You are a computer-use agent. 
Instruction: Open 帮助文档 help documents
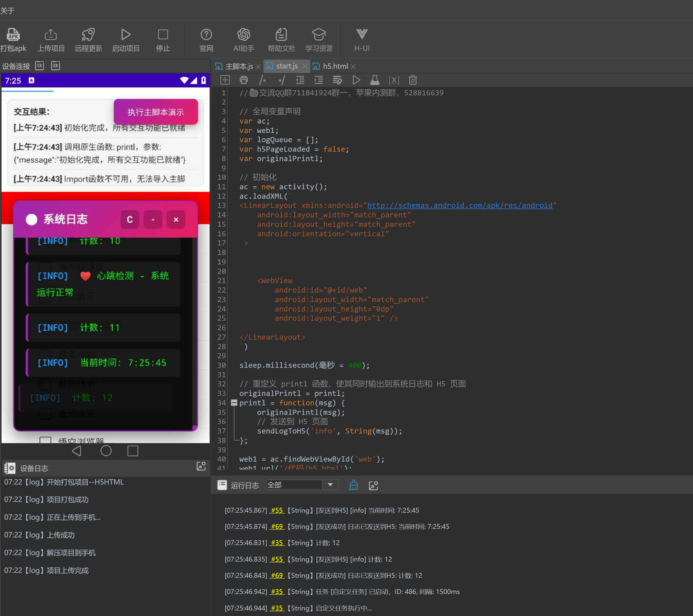click(x=281, y=35)
